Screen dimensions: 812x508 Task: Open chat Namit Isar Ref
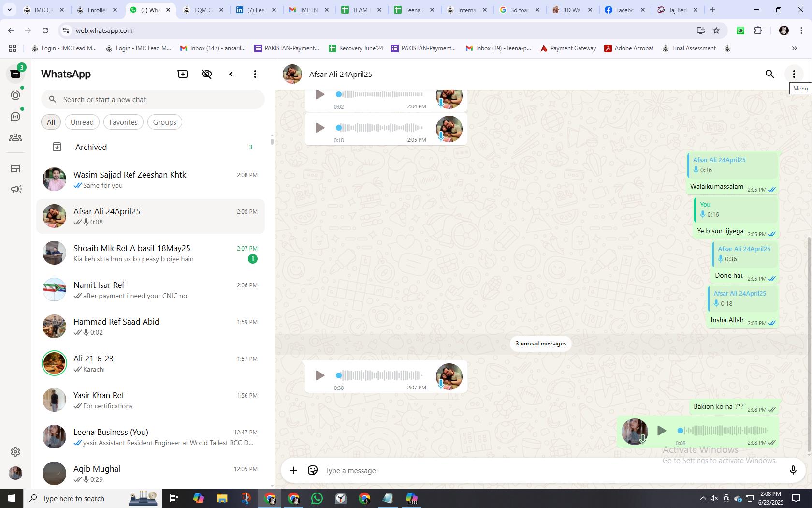pos(151,290)
